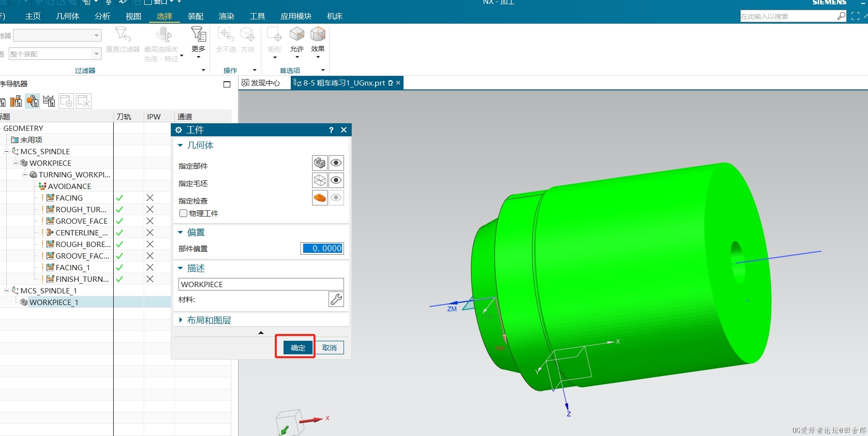Select the ROUGH_TUR... operation
The width and height of the screenshot is (868, 436).
(x=81, y=209)
